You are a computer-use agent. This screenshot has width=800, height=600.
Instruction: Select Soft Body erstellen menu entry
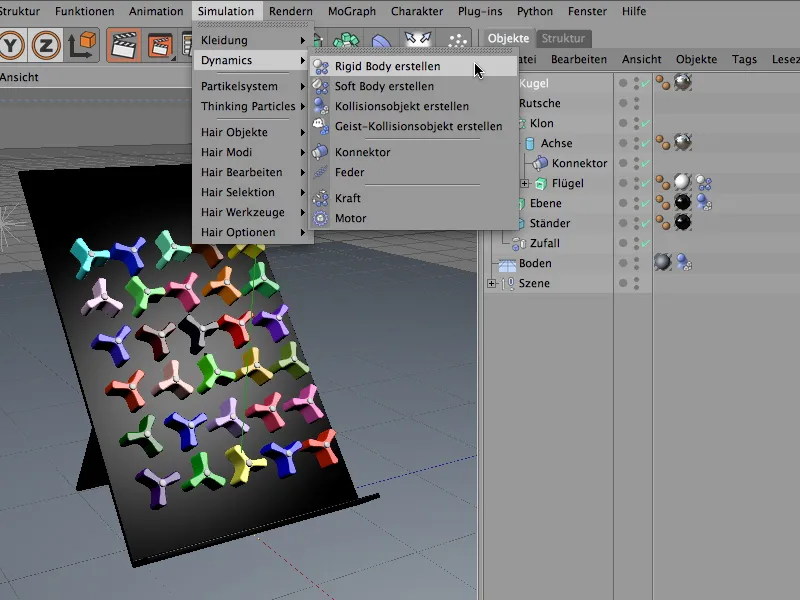click(x=384, y=87)
